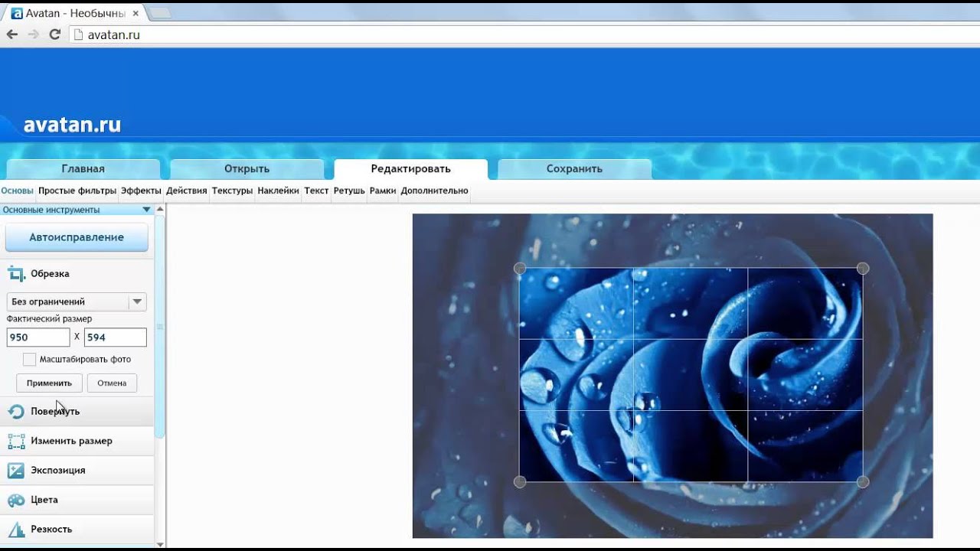Click top-left crop corner handle

[x=520, y=269]
